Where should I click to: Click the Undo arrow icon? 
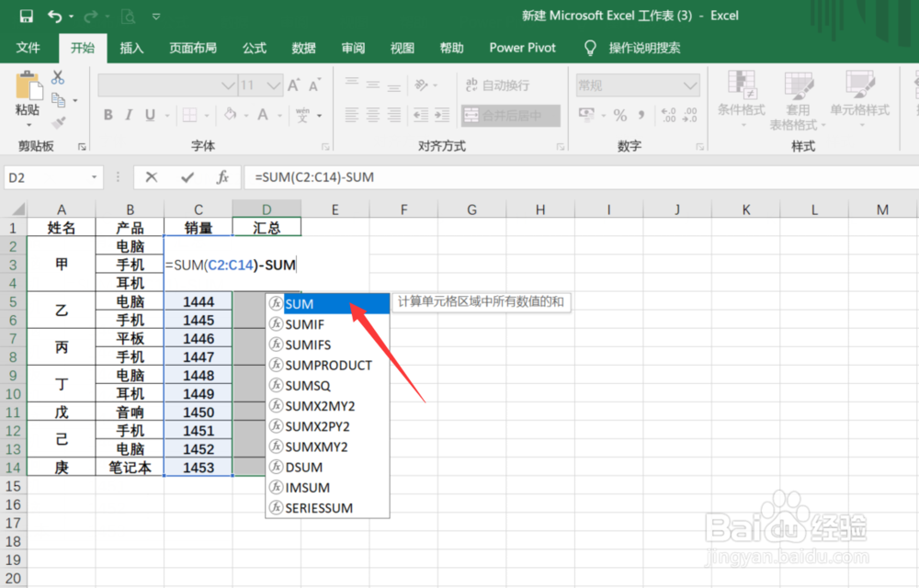(x=54, y=17)
